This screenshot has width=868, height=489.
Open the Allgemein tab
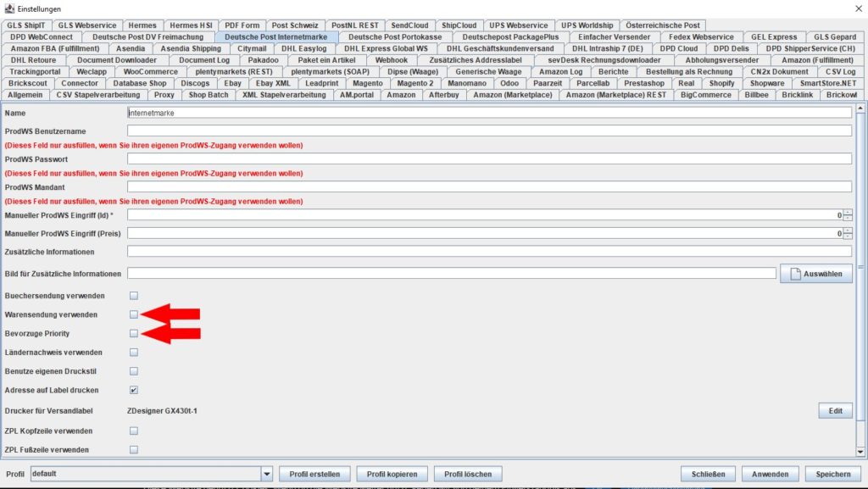(25, 95)
